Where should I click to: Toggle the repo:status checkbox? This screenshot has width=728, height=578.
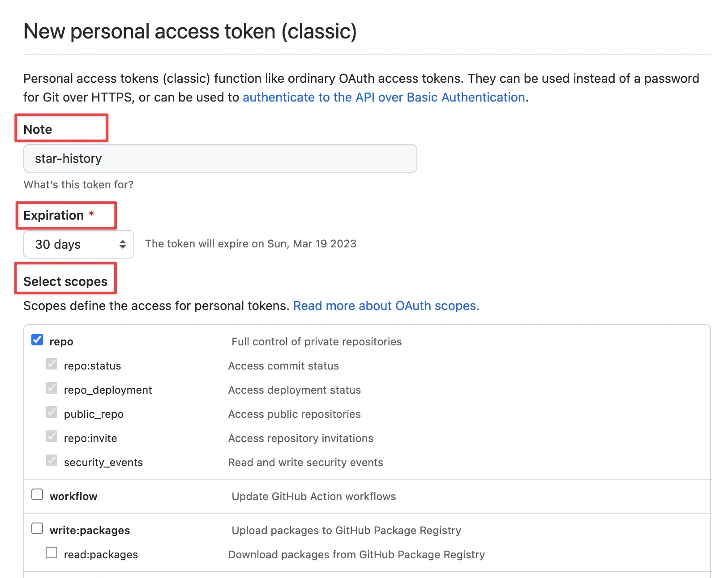click(51, 364)
